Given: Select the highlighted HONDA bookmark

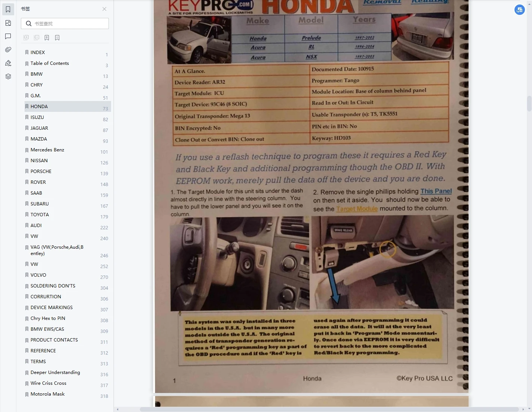Looking at the screenshot, I should 68,107.
